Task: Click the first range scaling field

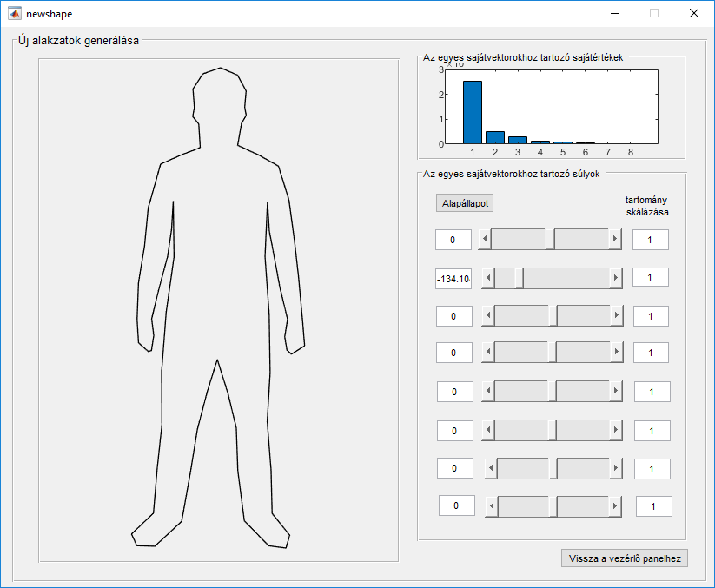Action: tap(651, 240)
